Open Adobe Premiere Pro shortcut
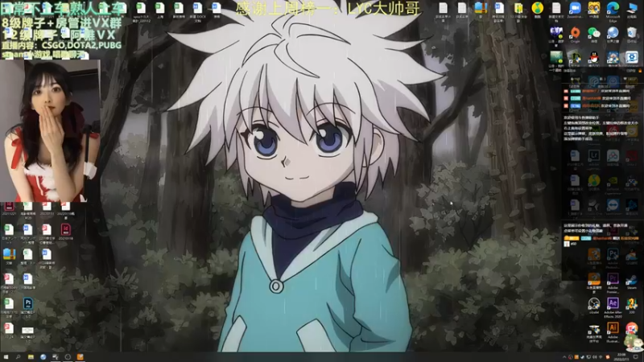644x362 pixels. 613,279
